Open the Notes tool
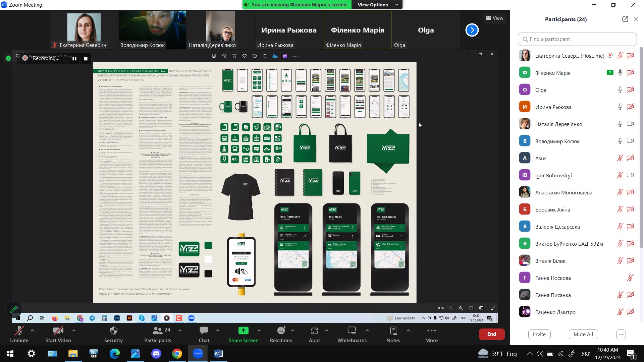Viewport: 644px width, 362px height. (x=393, y=334)
